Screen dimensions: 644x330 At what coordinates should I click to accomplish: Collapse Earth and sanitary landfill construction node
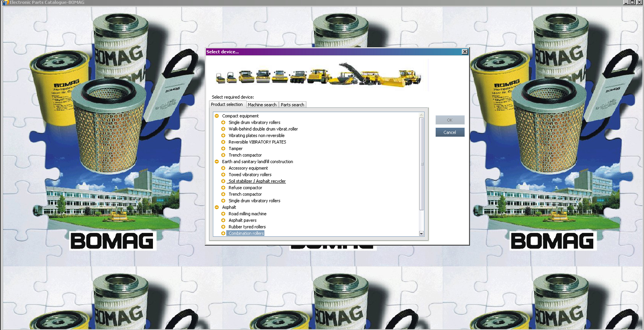(x=217, y=162)
